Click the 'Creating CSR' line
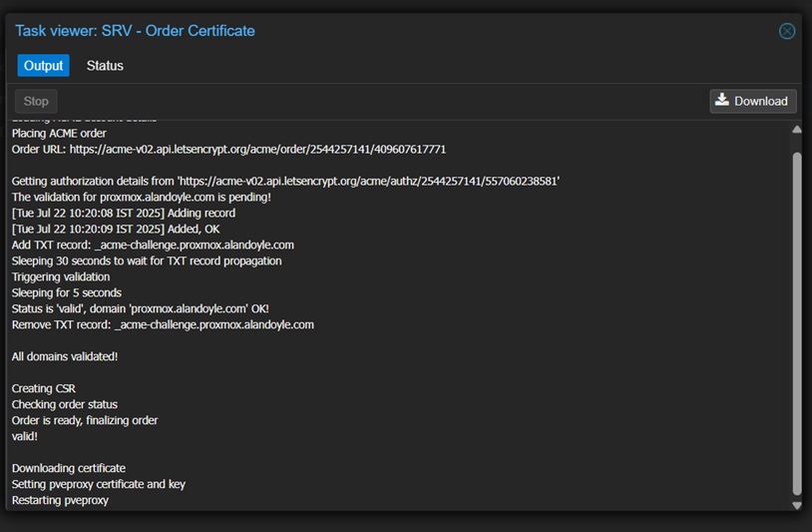The height and width of the screenshot is (532, 812). 44,388
